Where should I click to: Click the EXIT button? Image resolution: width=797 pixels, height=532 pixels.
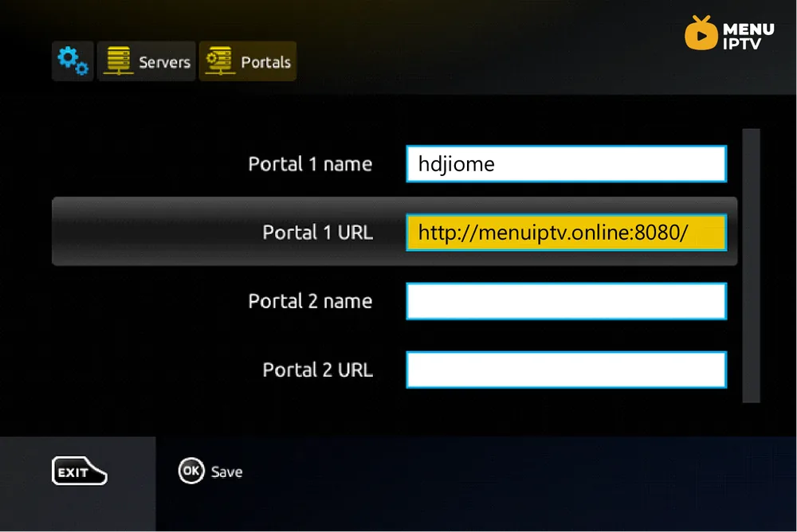click(x=79, y=471)
